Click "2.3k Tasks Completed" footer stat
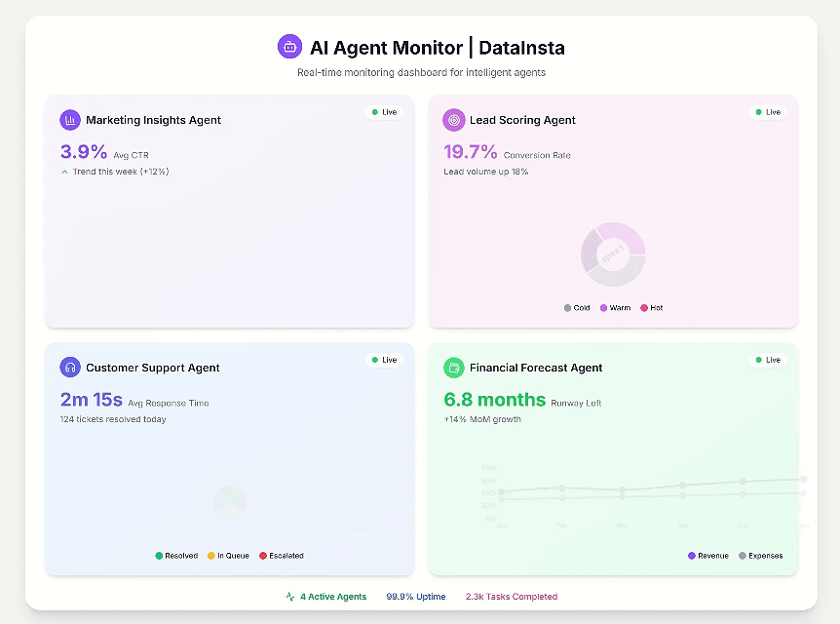This screenshot has height=624, width=840. pos(512,597)
